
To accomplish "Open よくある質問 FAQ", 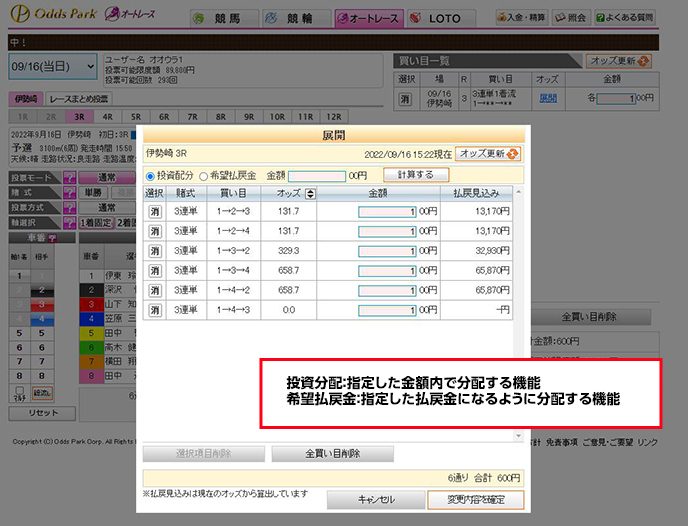I will coord(625,18).
